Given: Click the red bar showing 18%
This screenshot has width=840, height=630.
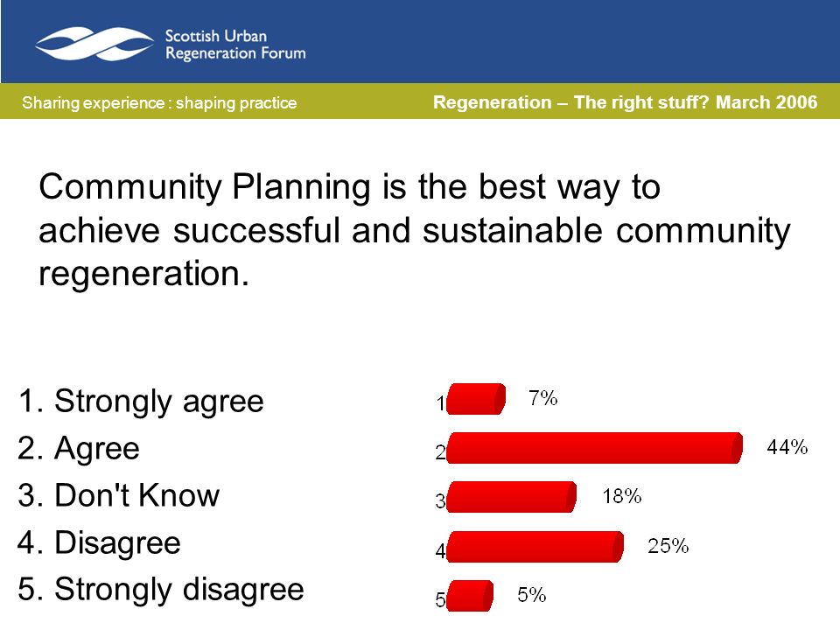Looking at the screenshot, I should point(512,497).
